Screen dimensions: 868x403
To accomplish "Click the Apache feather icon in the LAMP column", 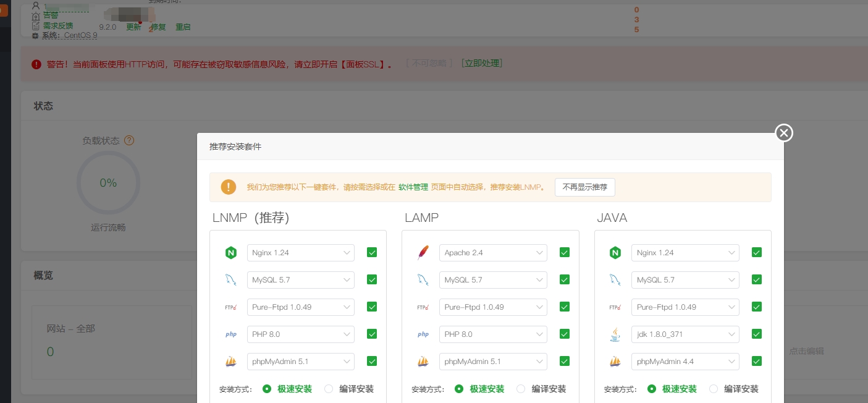I will [x=423, y=252].
